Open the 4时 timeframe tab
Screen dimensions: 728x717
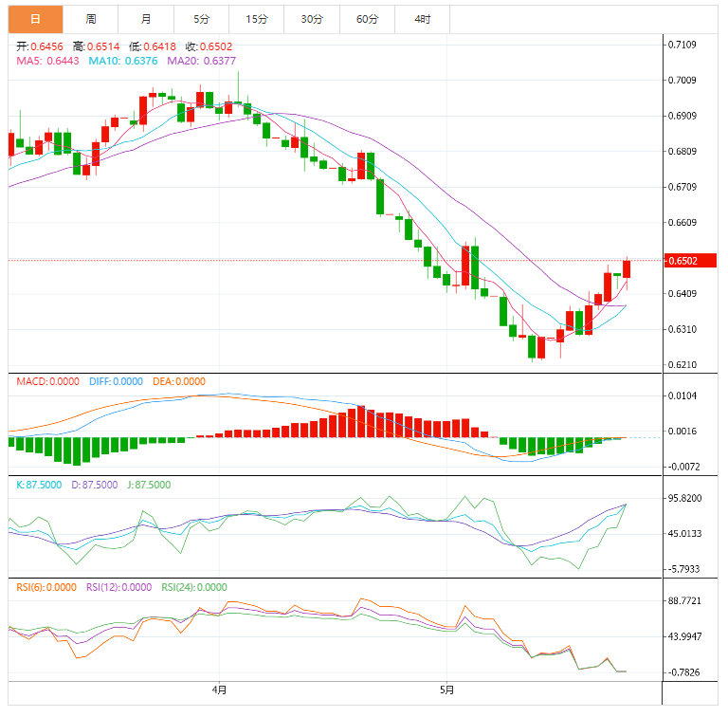click(422, 19)
